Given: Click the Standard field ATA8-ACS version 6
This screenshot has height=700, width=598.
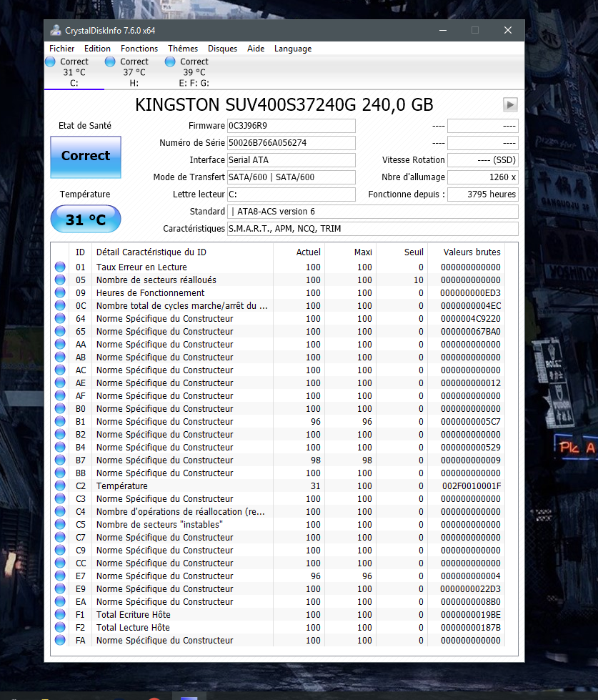Looking at the screenshot, I should [373, 212].
